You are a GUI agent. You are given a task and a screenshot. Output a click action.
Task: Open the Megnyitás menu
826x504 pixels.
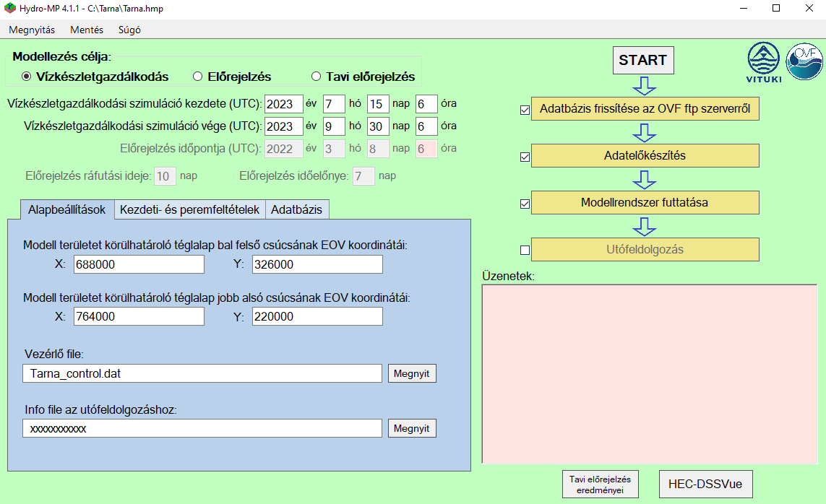click(32, 30)
